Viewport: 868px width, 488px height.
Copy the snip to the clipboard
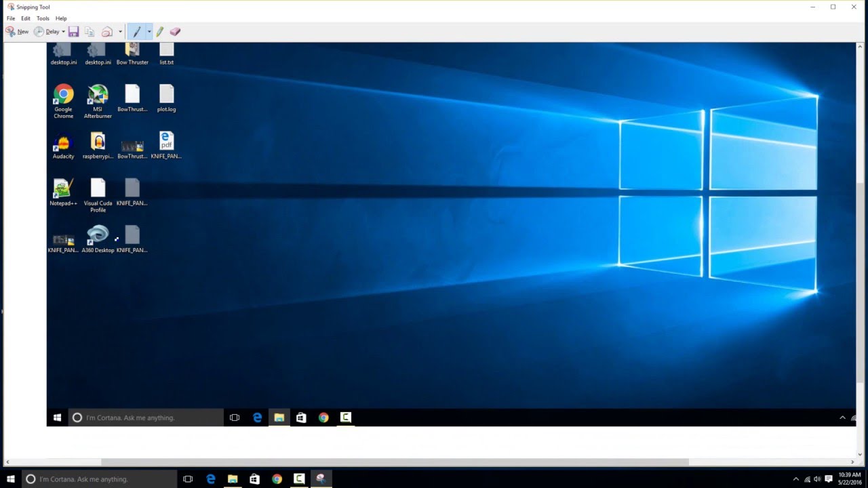pos(90,32)
